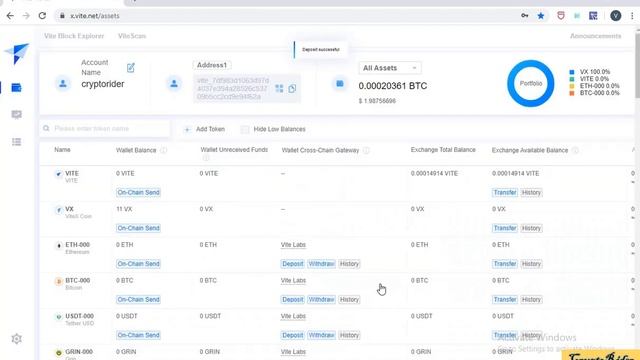Click the Name column header
The height and width of the screenshot is (360, 640).
pos(62,150)
